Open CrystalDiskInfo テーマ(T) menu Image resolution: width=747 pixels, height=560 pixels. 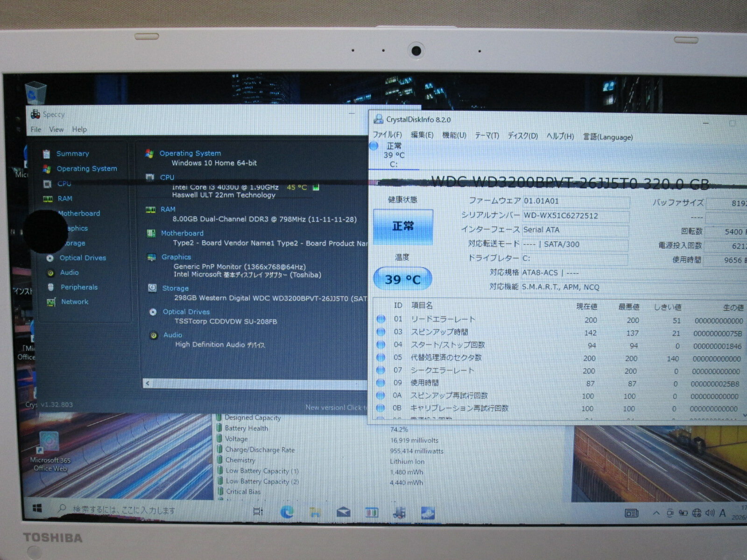(x=487, y=136)
